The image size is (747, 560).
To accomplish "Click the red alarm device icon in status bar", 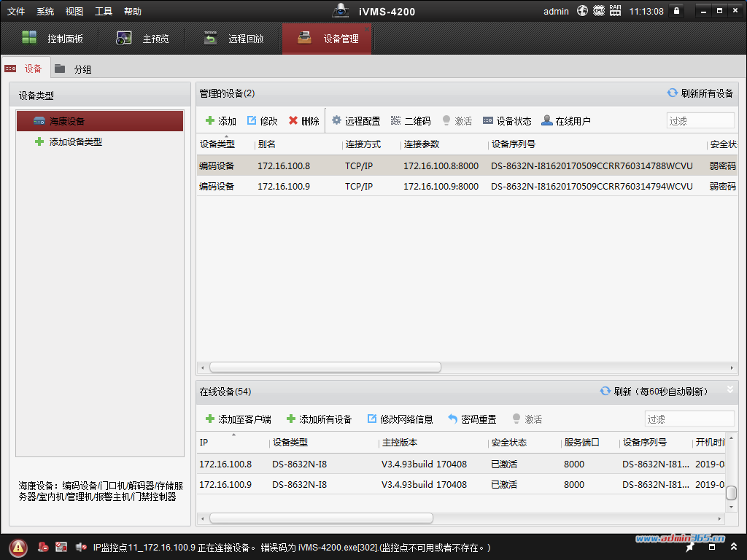I will click(43, 547).
